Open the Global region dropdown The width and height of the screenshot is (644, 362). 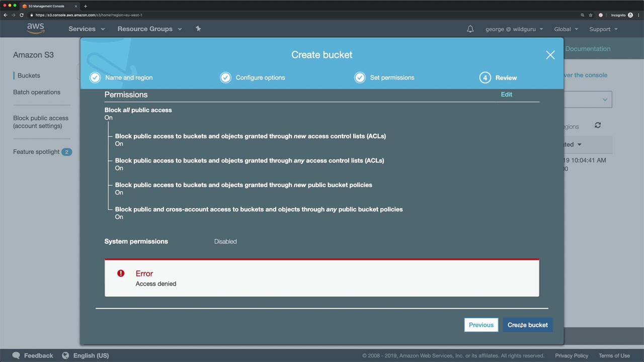[566, 29]
